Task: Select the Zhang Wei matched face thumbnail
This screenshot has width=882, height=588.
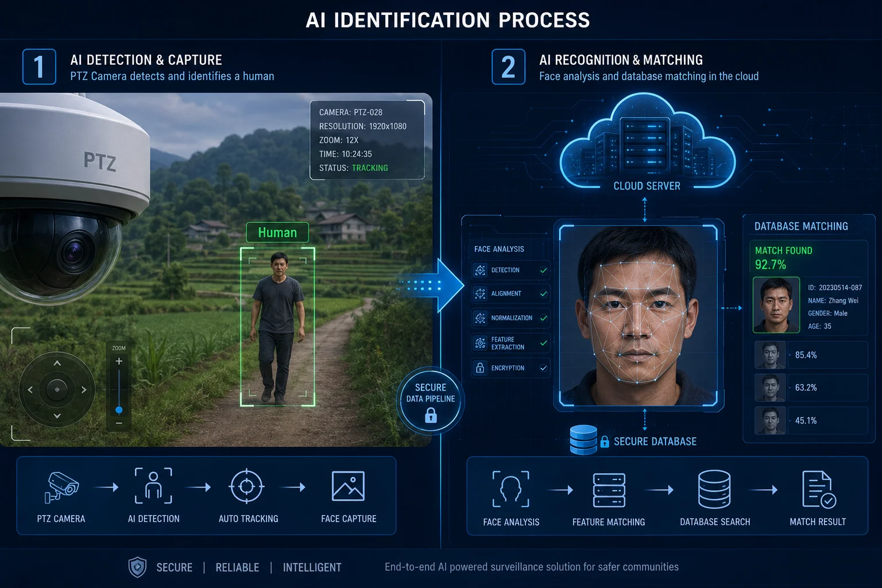Action: point(776,305)
